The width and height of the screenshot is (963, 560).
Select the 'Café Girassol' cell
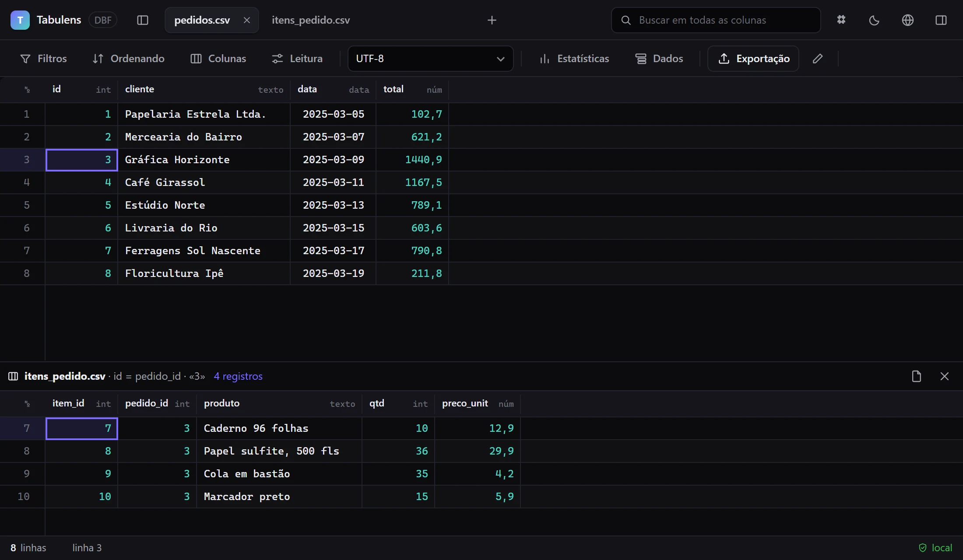[204, 182]
